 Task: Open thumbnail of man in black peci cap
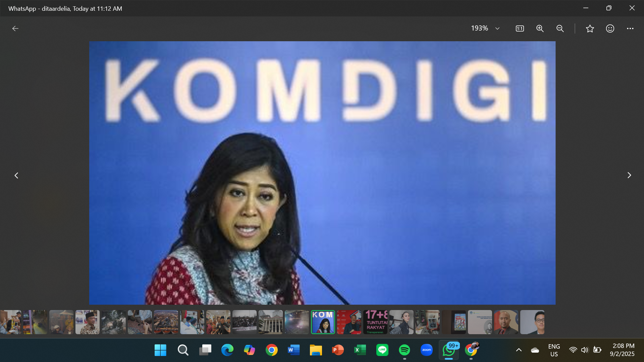88,322
